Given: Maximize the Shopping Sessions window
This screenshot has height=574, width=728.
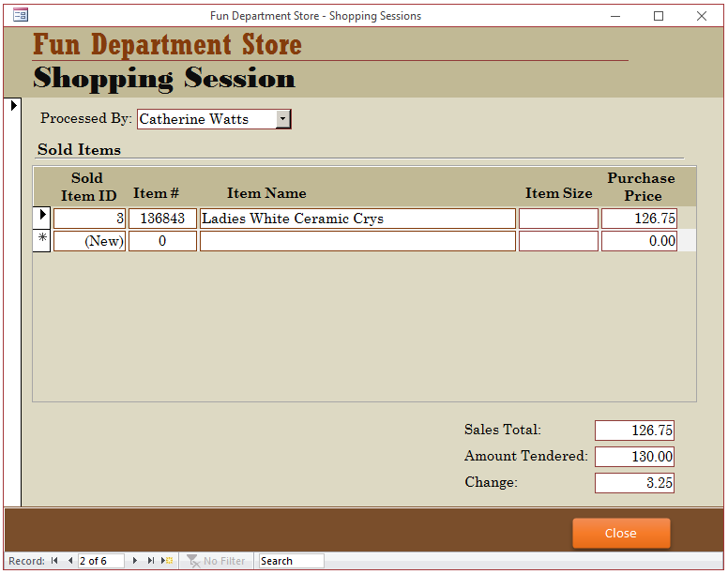Looking at the screenshot, I should pyautogui.click(x=659, y=16).
